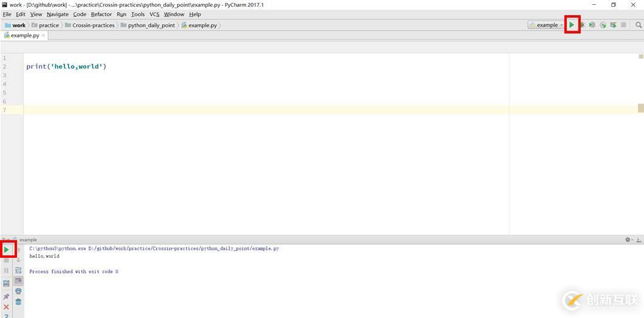Toggle scroll to end of console
The image size is (644, 318).
[18, 281]
